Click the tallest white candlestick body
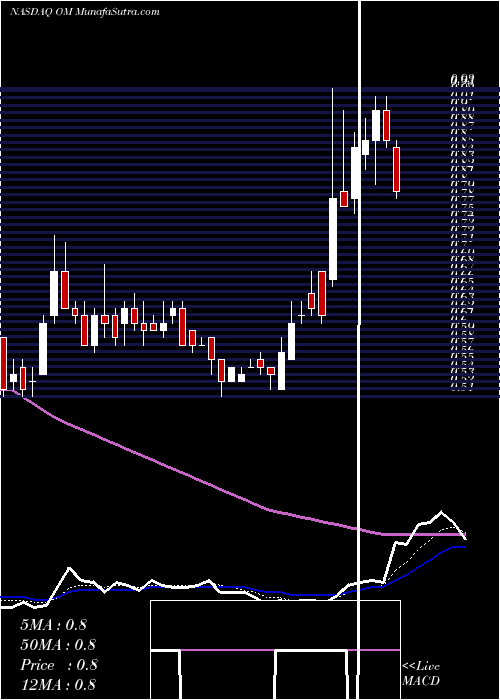The image size is (500, 700). point(333,239)
